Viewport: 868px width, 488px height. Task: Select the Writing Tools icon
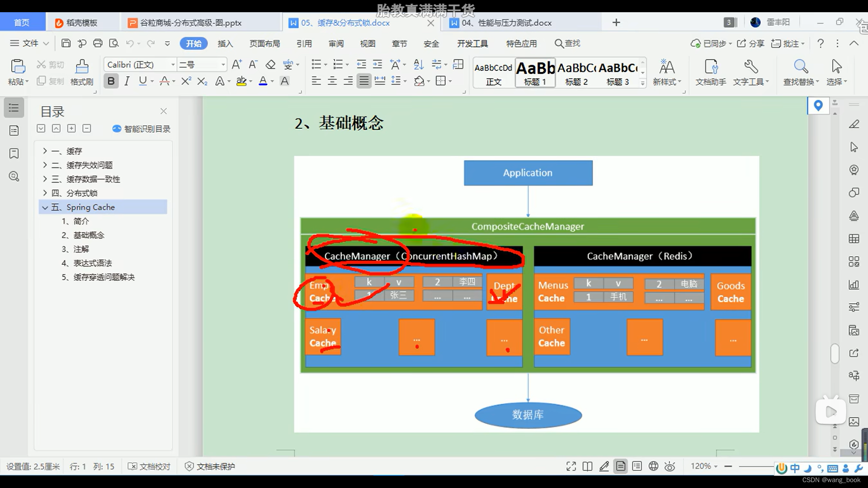[x=750, y=67]
